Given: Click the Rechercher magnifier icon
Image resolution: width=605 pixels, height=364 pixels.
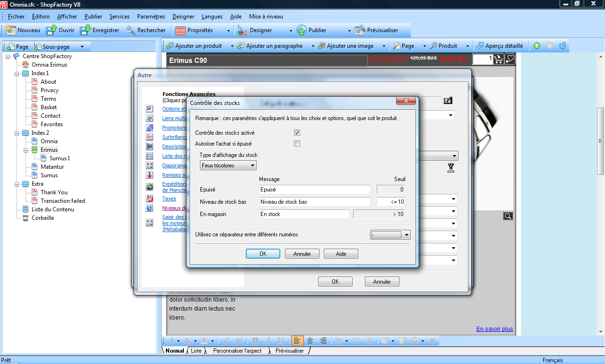Looking at the screenshot, I should (130, 30).
